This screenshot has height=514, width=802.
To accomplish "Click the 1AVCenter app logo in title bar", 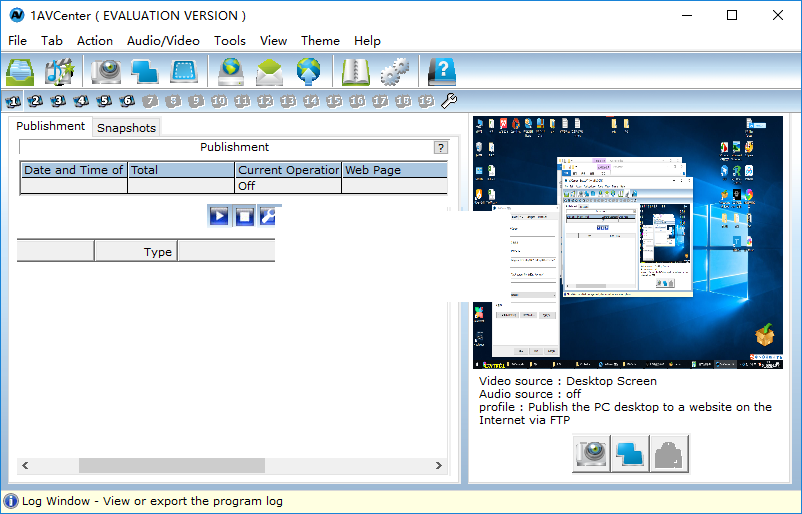I will click(x=16, y=15).
